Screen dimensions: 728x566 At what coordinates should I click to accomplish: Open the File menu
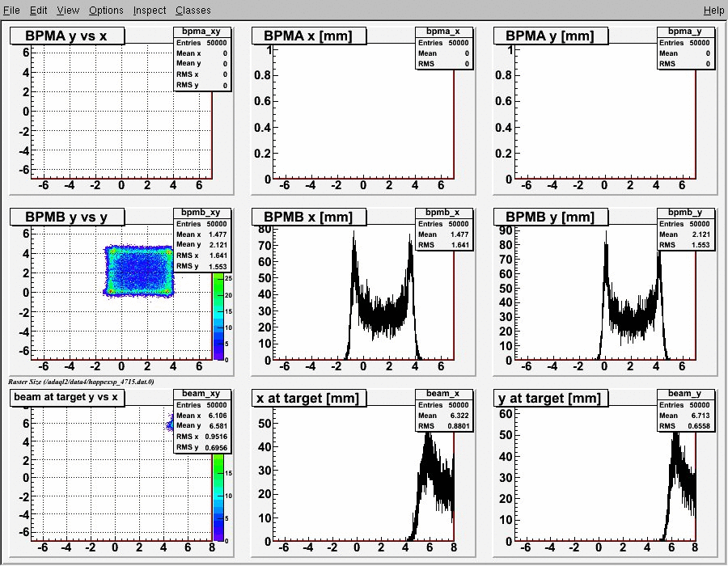(11, 11)
